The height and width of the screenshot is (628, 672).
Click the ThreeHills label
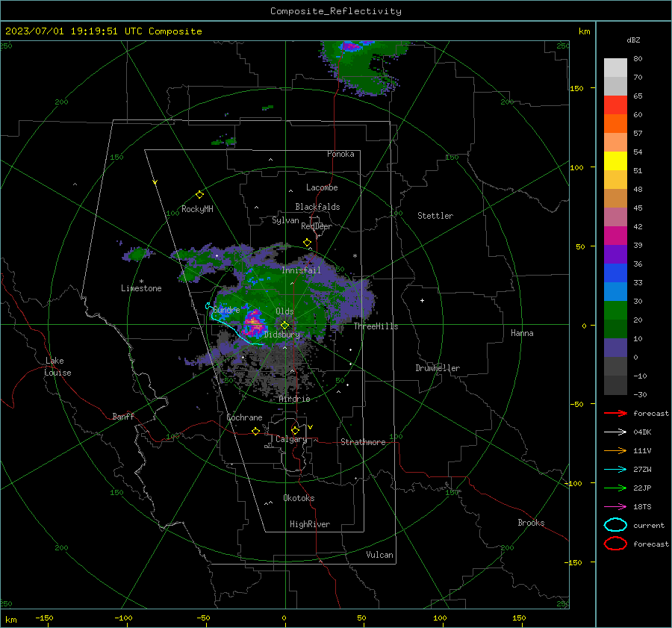[x=376, y=326]
